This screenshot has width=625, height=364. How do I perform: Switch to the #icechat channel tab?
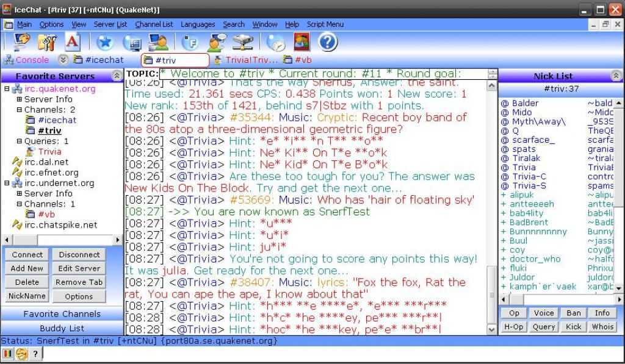99,60
